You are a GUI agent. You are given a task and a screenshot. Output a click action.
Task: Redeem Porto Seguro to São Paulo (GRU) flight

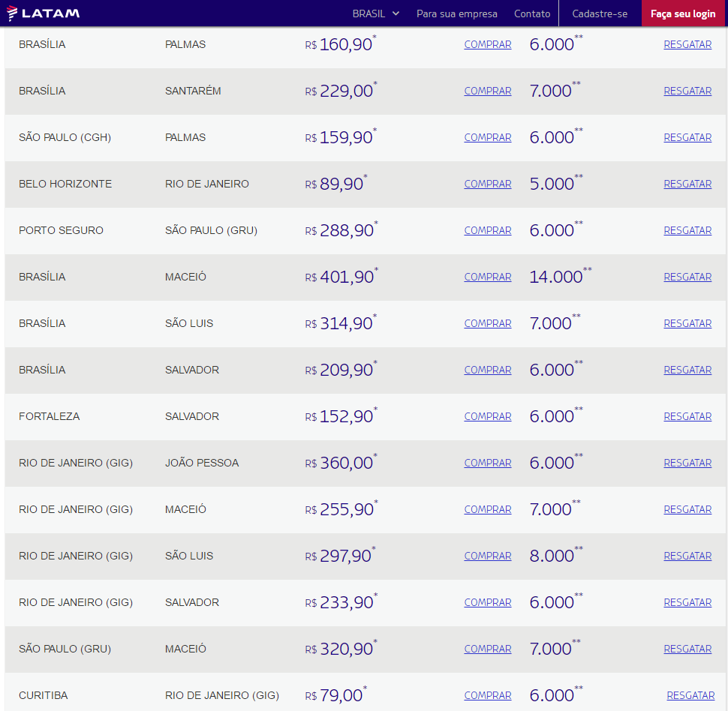(x=687, y=230)
